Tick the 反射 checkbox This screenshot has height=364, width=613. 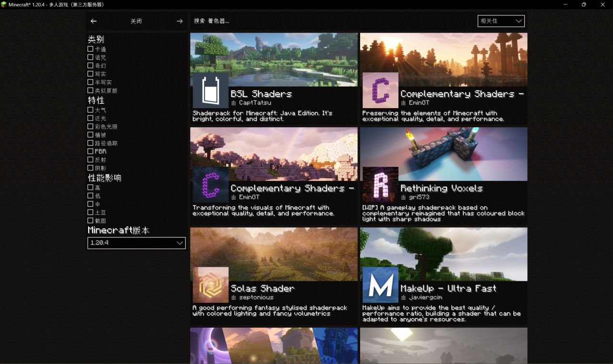pos(91,159)
